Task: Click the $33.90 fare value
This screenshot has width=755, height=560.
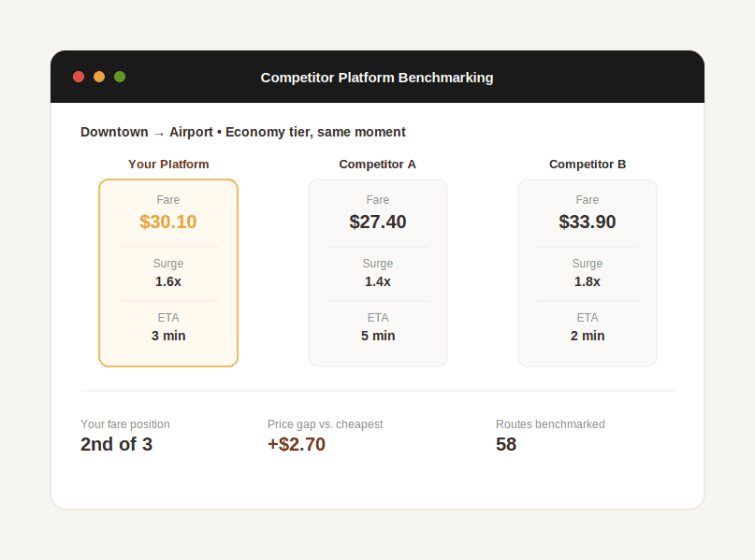Action: (x=588, y=222)
